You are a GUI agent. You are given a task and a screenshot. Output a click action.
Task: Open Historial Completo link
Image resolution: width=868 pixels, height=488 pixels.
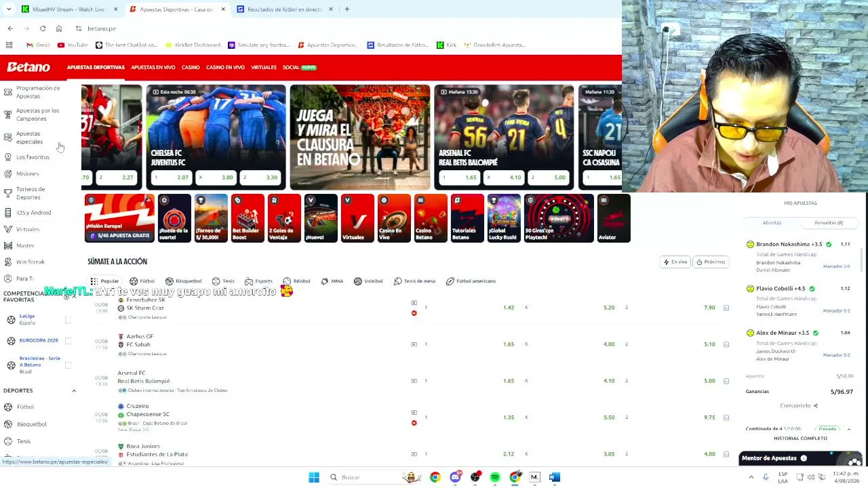point(800,439)
